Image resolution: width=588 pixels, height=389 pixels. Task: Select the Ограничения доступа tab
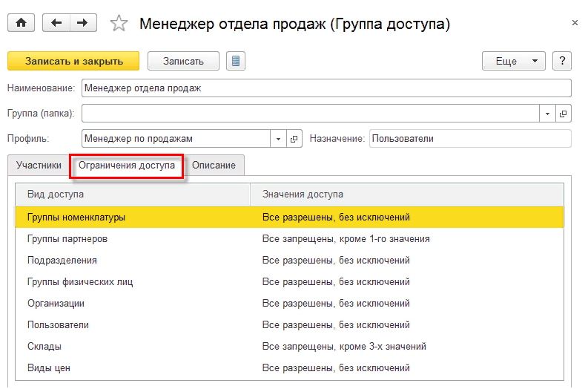pyautogui.click(x=127, y=166)
